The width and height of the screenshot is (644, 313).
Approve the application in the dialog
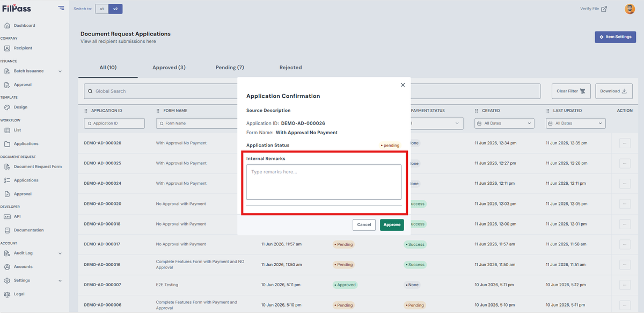click(x=392, y=225)
